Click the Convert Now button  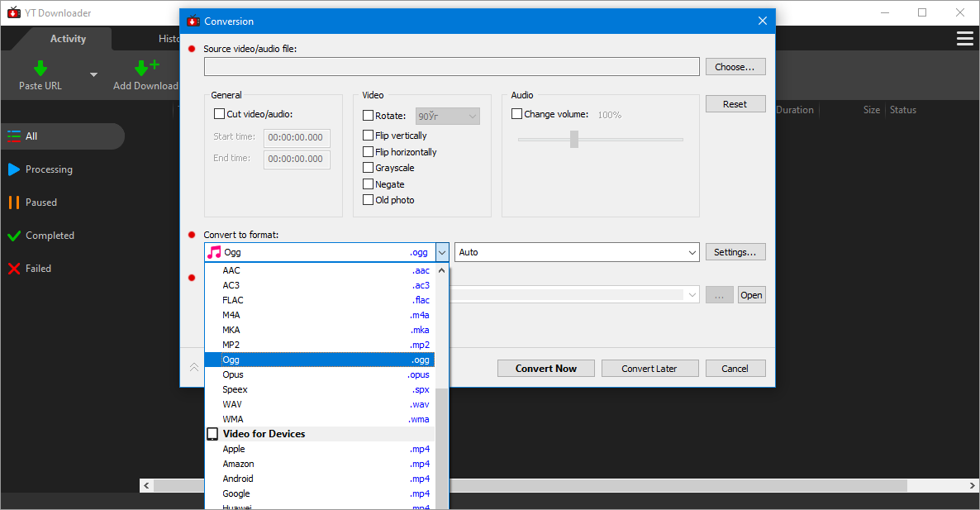(x=545, y=369)
